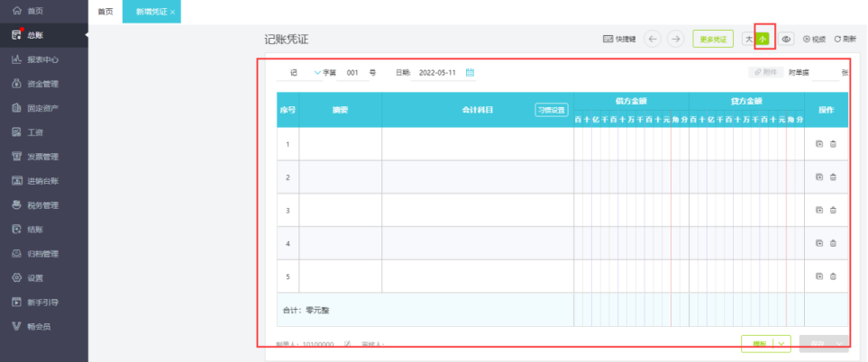
Task: Click row 2 摘要 cell
Action: [341, 177]
